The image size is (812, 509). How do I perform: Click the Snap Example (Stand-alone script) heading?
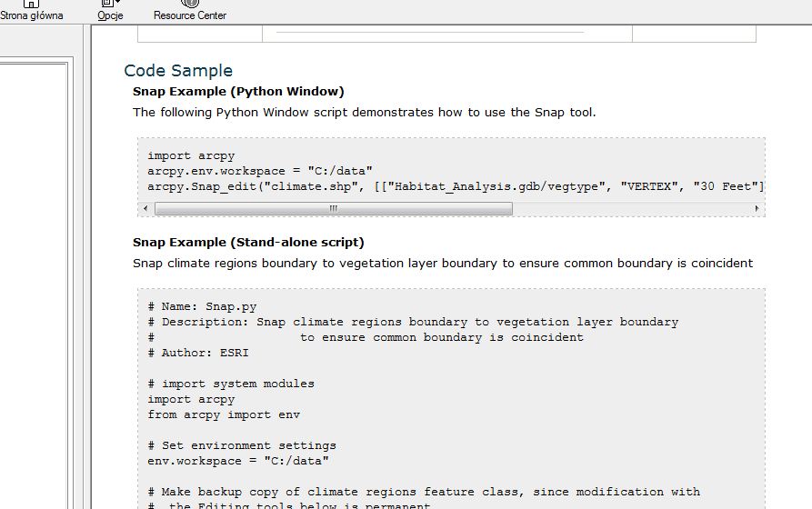248,243
